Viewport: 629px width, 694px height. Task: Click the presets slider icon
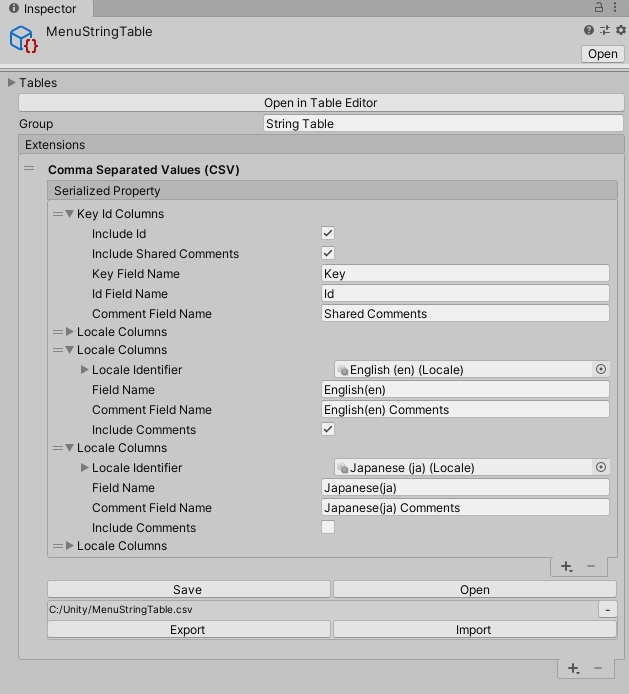click(604, 31)
